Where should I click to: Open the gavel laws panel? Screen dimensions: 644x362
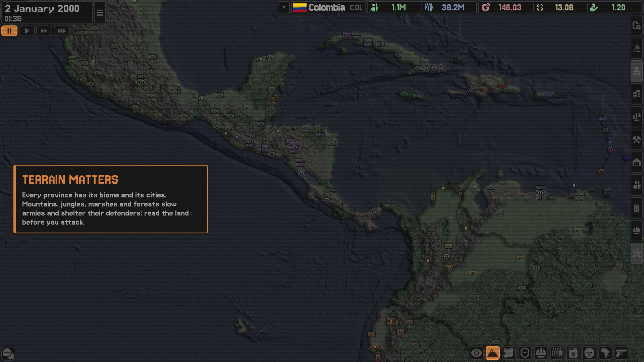coord(636,48)
